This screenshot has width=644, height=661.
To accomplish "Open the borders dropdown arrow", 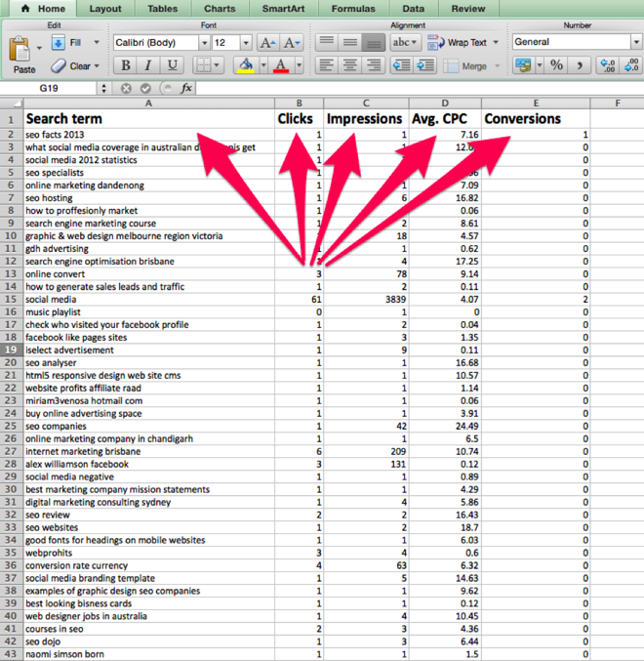I will [217, 65].
